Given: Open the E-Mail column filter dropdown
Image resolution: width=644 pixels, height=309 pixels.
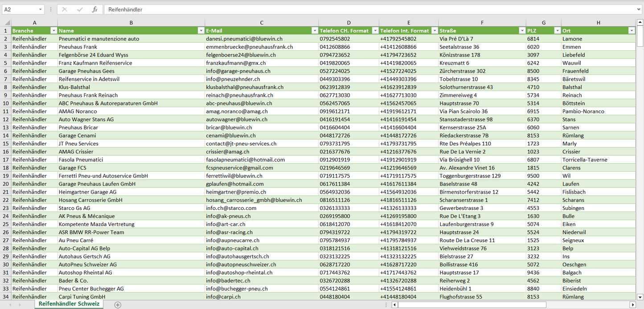Looking at the screenshot, I should coord(314,31).
